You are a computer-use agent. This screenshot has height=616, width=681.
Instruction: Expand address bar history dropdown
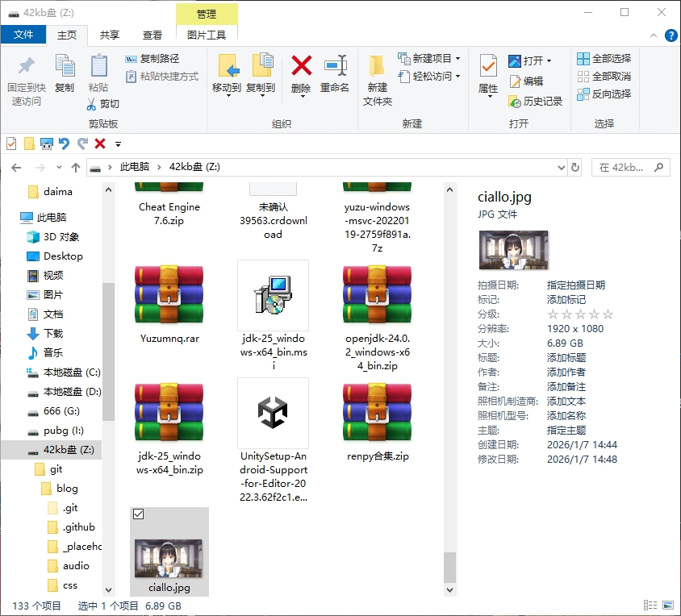[x=562, y=167]
